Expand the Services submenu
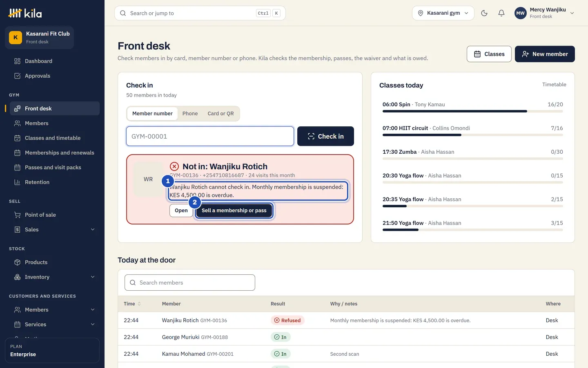This screenshot has width=588, height=368. click(x=93, y=324)
